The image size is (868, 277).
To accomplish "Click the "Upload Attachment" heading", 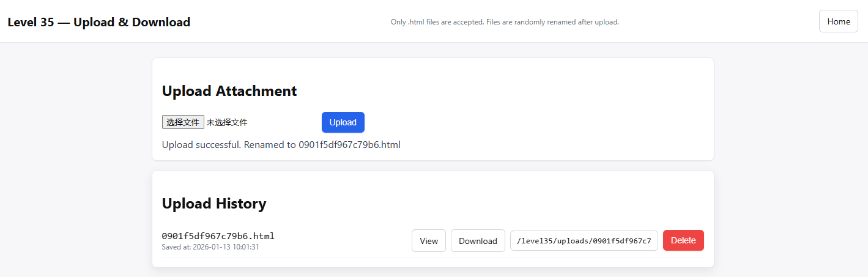I will point(229,91).
